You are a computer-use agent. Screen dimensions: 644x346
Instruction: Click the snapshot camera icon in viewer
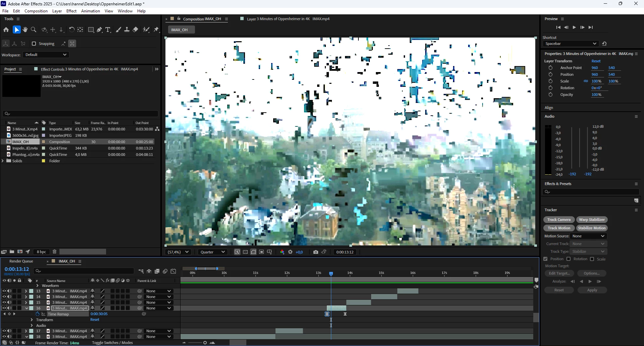click(x=316, y=252)
